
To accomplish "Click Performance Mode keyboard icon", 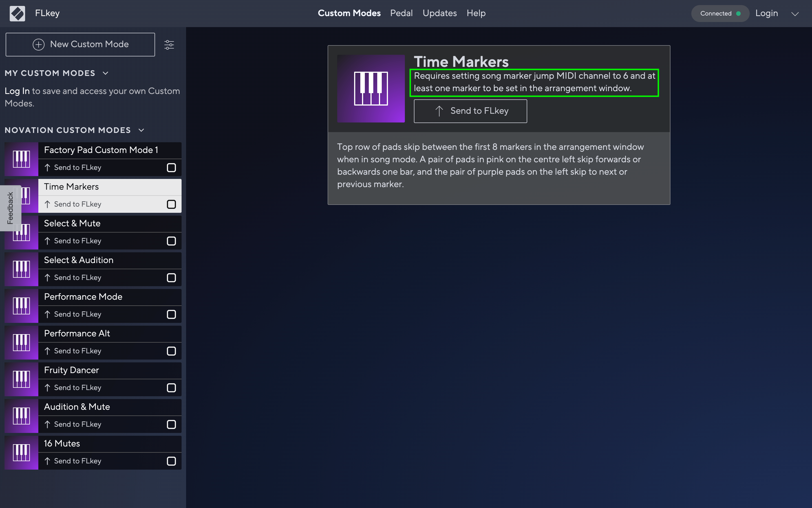I will (21, 306).
